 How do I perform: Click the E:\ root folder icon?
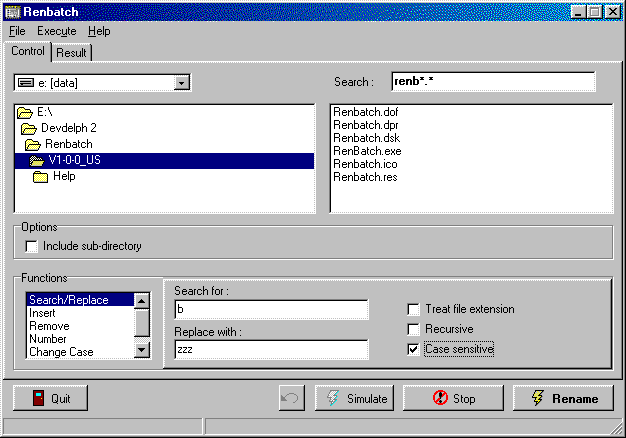point(25,113)
